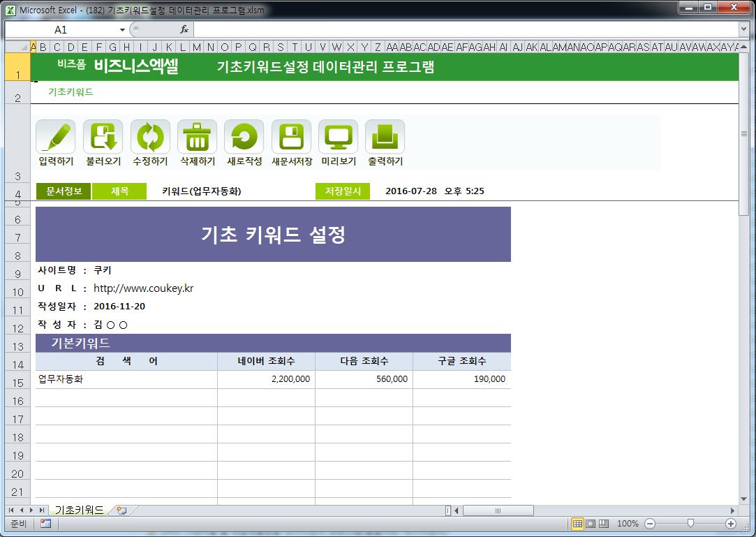Image resolution: width=756 pixels, height=537 pixels.
Task: Switch to Normal view in status bar
Action: coord(577,524)
